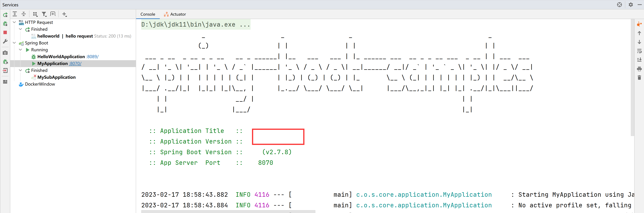Screen dimensions: 644x213
Task: Switch to the Console tab
Action: coord(148,14)
